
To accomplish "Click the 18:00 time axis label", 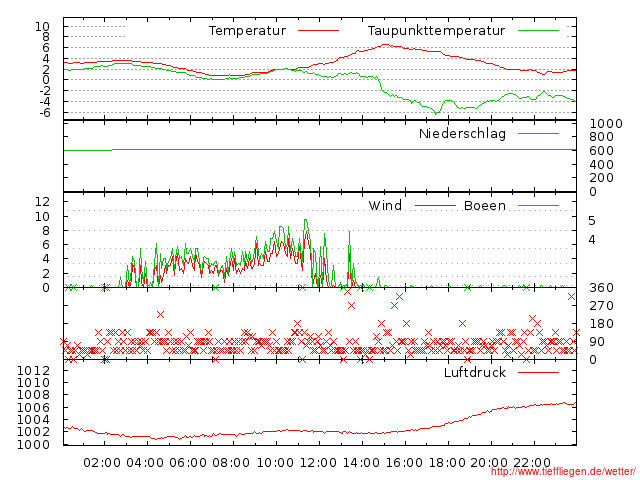I will pyautogui.click(x=447, y=463).
